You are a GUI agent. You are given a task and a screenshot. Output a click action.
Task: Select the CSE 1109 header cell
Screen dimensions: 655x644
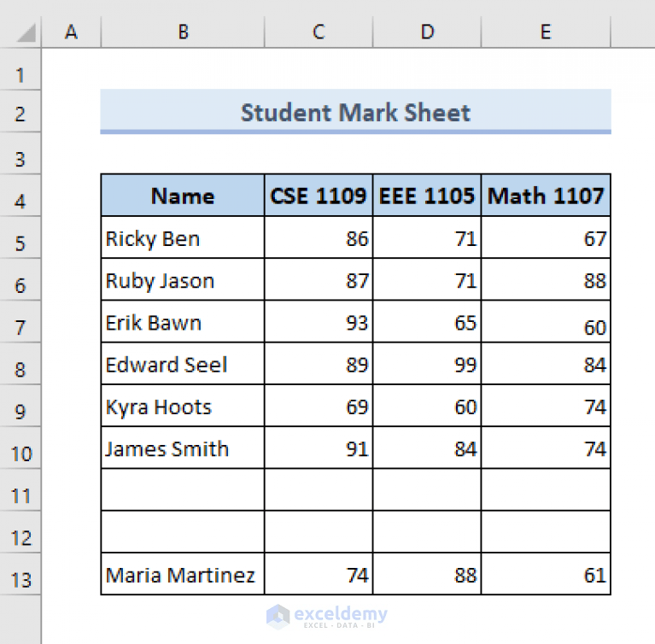(319, 195)
